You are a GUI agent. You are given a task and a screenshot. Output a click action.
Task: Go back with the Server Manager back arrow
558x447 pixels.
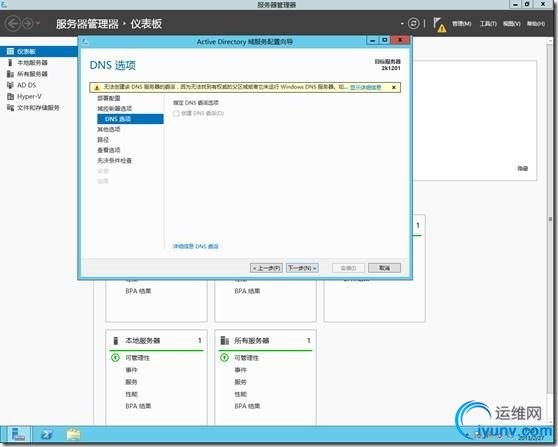pos(13,24)
